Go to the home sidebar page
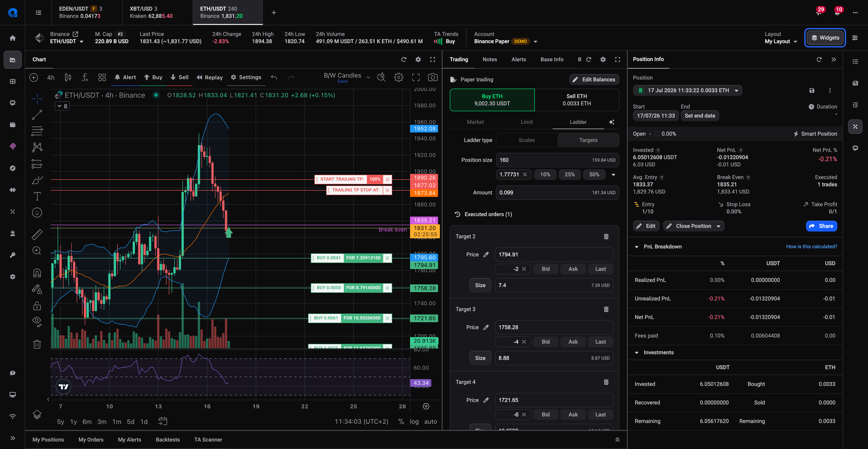Image resolution: width=868 pixels, height=449 pixels. (12, 38)
